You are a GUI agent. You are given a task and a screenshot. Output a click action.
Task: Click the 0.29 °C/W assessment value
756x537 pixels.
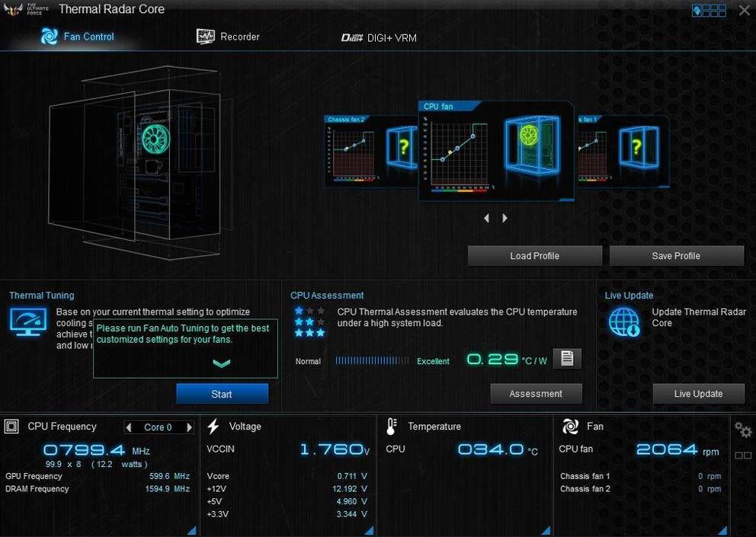pyautogui.click(x=507, y=360)
